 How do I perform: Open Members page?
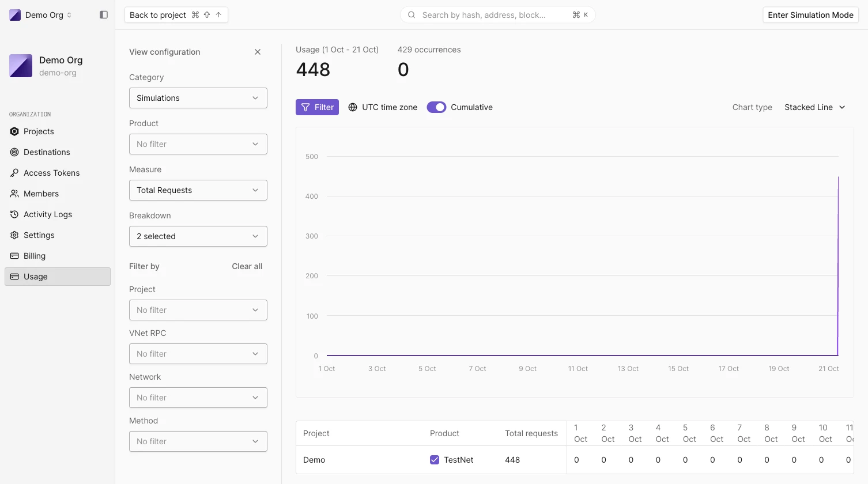58,194
